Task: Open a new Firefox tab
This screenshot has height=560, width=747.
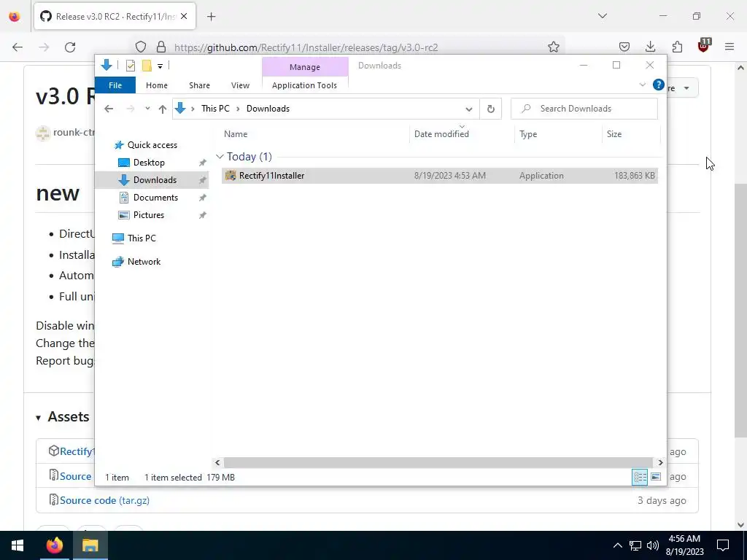Action: click(212, 17)
